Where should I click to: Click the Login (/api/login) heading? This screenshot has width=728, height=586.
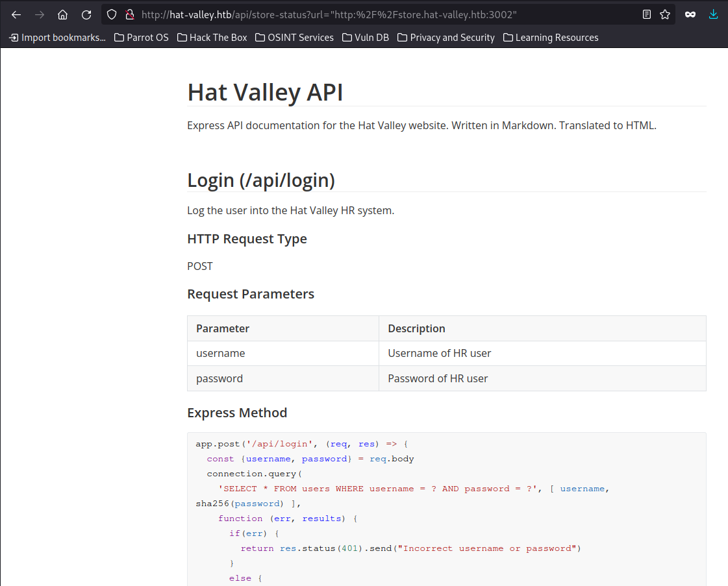(261, 180)
